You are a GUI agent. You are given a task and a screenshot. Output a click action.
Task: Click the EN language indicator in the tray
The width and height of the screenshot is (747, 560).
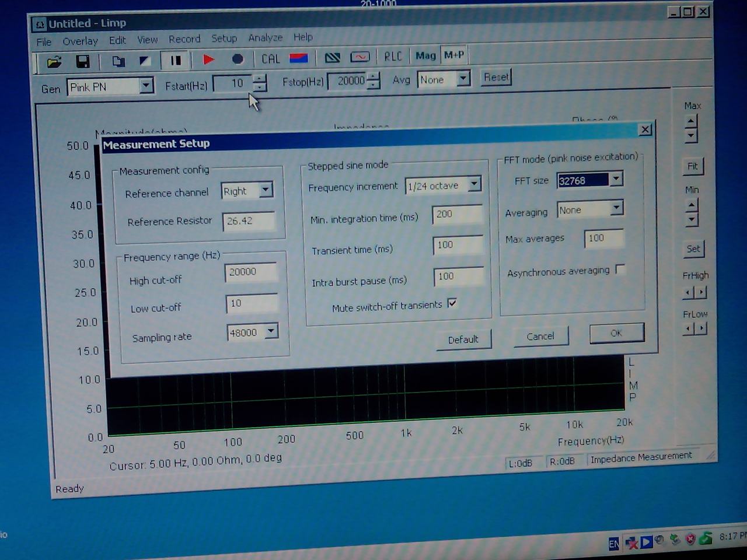point(613,544)
